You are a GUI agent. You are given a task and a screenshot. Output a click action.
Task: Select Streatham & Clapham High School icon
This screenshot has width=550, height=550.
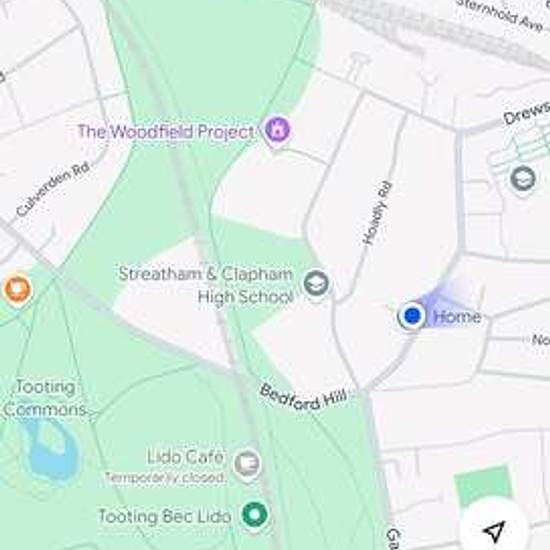[317, 284]
